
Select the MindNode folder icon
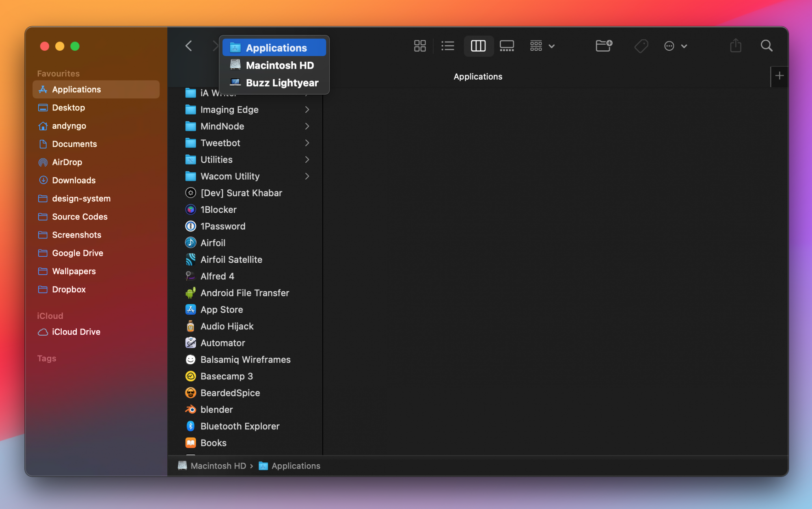point(190,126)
